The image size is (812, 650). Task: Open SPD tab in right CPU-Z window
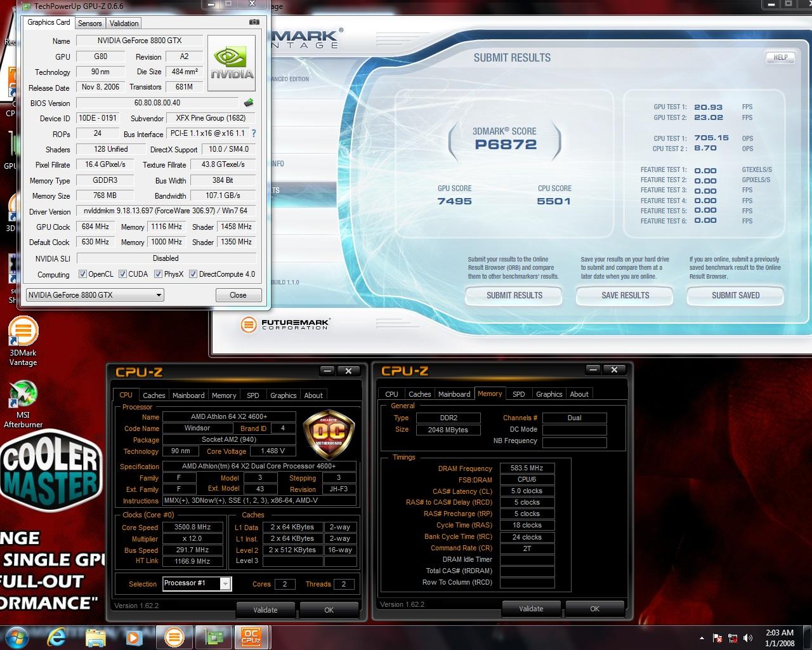point(518,394)
